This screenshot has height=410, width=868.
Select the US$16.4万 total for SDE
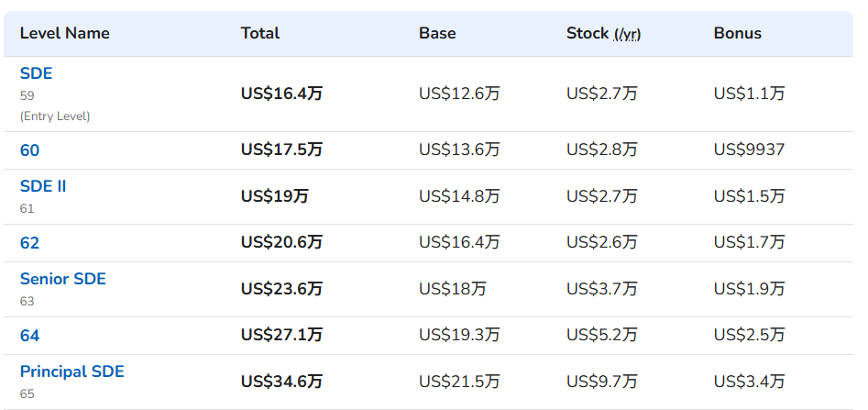tap(281, 94)
